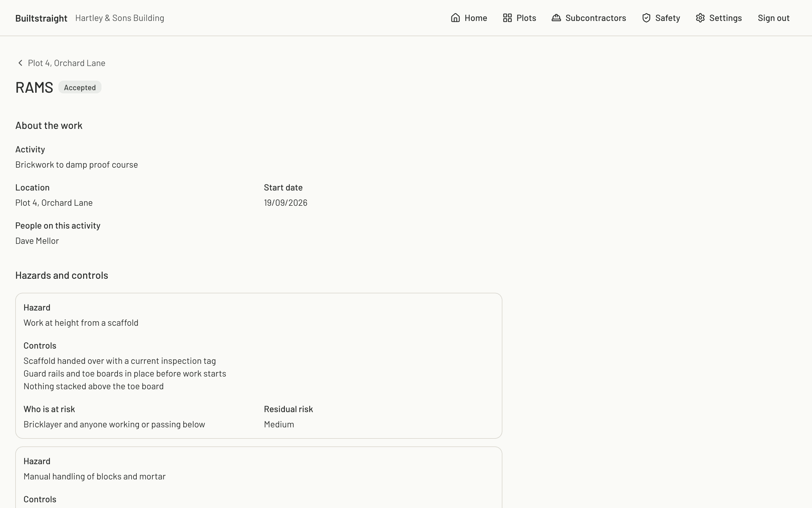Click the 'People on this activity' label
This screenshot has height=508, width=812.
pyautogui.click(x=58, y=225)
